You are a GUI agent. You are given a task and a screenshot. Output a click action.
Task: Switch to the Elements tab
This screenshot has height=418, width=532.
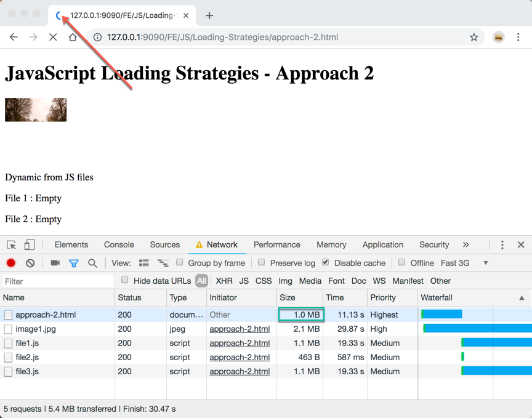[71, 244]
